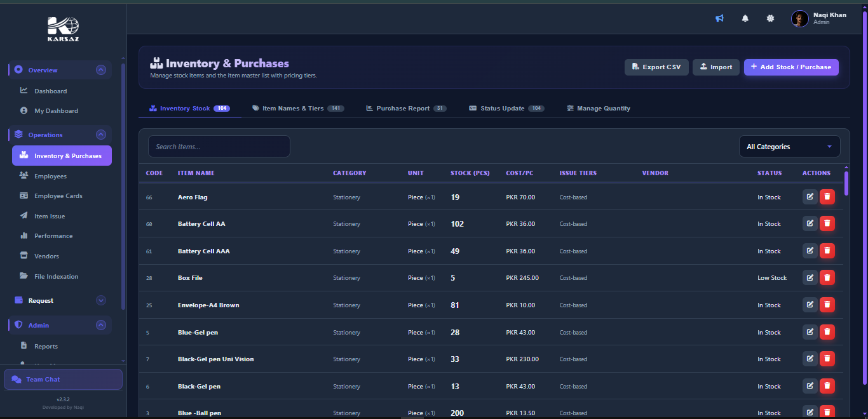Delete the Blue-Gel pen item

point(827,332)
